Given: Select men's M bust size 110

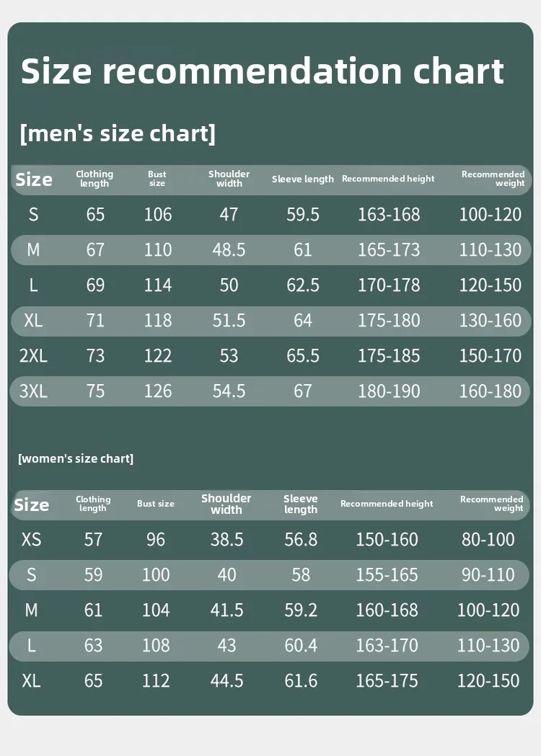Looking at the screenshot, I should [x=157, y=250].
